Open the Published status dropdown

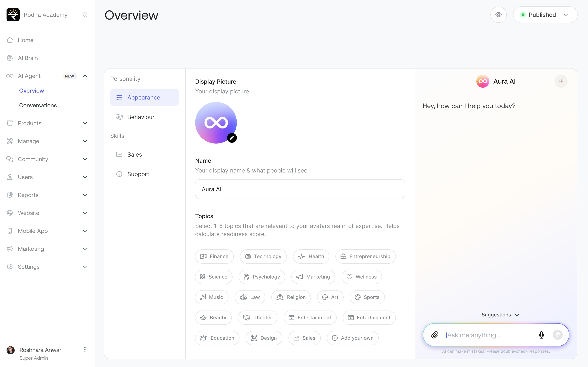[545, 15]
